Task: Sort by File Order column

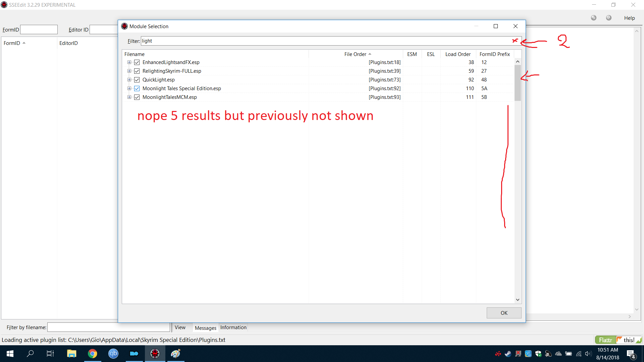Action: [x=356, y=54]
